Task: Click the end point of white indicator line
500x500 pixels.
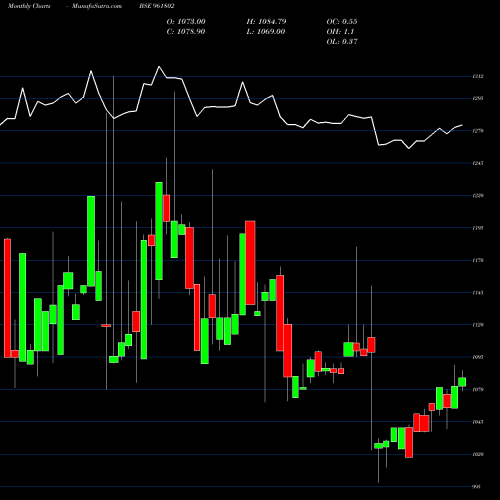Action: click(462, 125)
